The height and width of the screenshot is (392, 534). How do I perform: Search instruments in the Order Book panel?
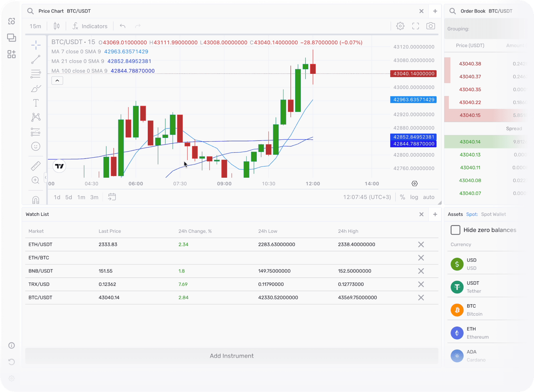point(453,11)
